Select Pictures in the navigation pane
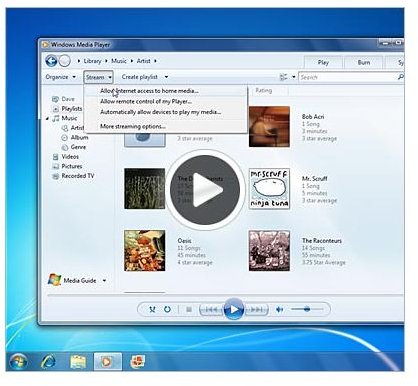Screen dimensions: 418x386 (67, 166)
